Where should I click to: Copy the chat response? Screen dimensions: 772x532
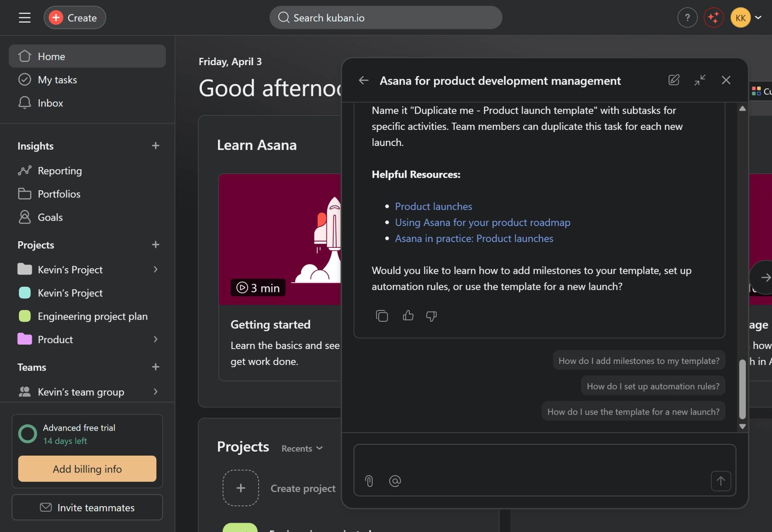pos(382,316)
